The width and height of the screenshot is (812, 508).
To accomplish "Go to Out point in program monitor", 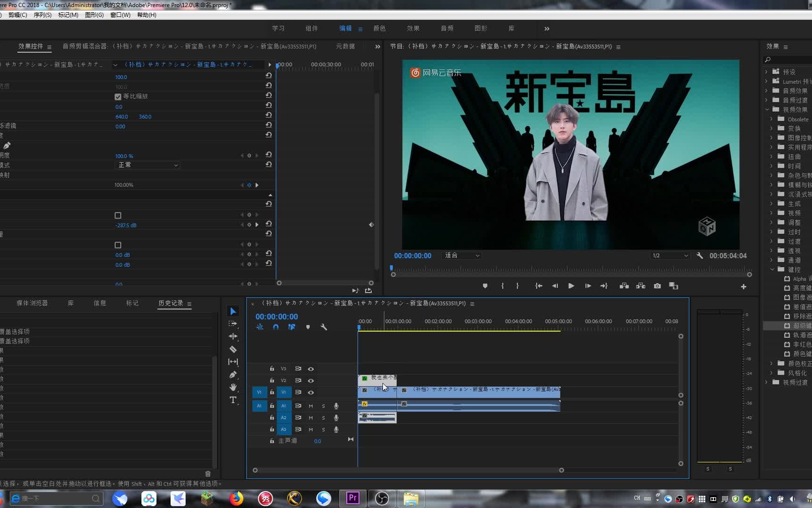I will click(604, 286).
